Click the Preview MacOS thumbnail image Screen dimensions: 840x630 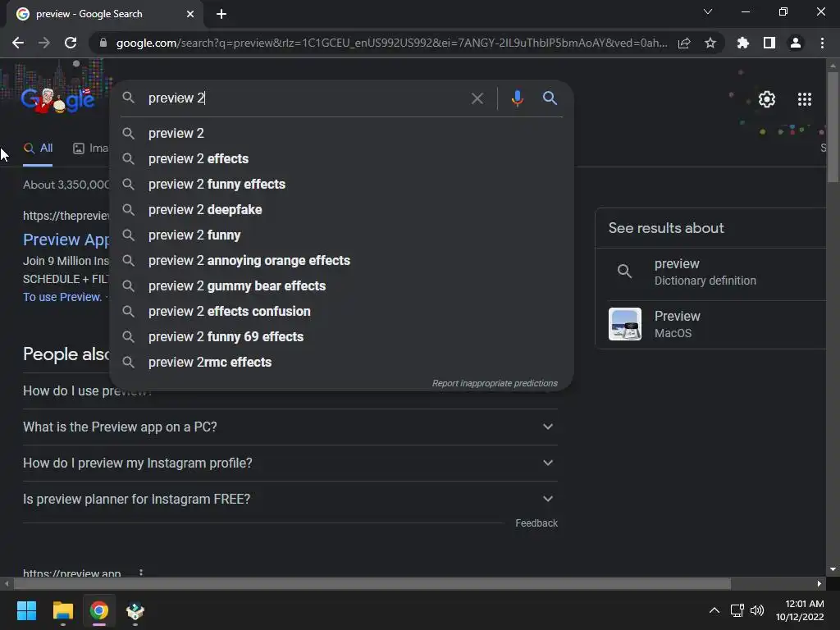(624, 324)
